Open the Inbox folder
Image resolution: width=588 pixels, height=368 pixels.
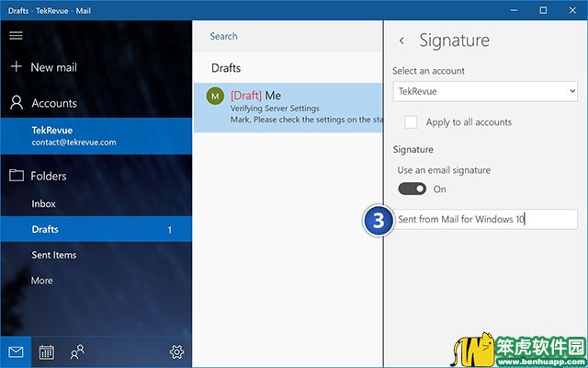coord(96,204)
